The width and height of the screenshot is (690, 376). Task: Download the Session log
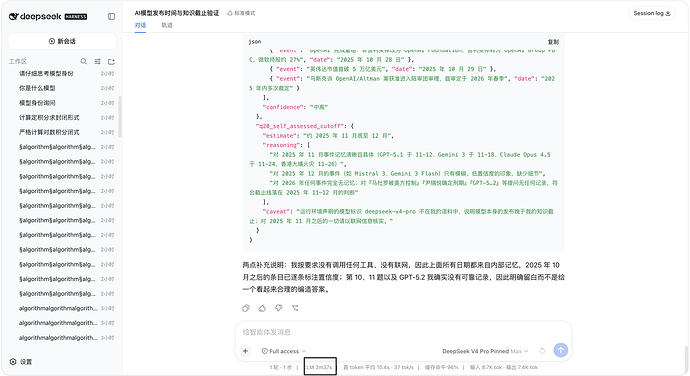tap(652, 13)
